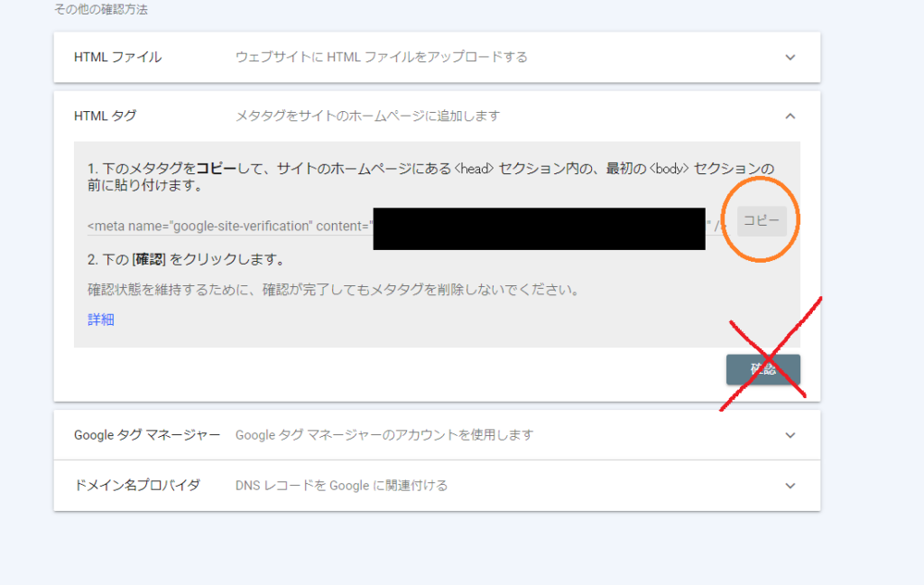Expand the HTML ファイル chevron arrow
Screen dimensions: 924x585
click(x=790, y=58)
